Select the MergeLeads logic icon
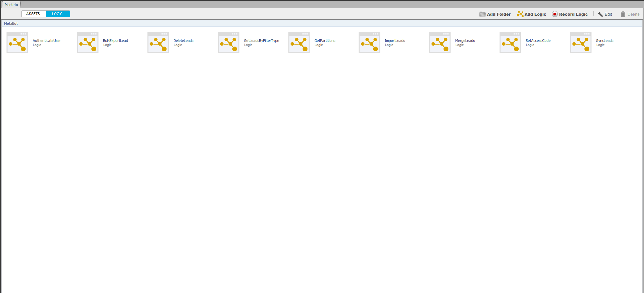This screenshot has width=644, height=293. click(440, 43)
